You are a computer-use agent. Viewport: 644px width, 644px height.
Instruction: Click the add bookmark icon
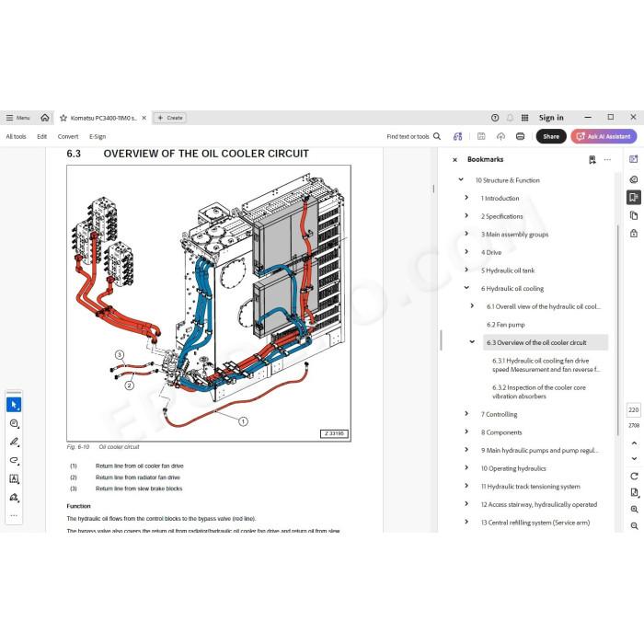(x=592, y=160)
